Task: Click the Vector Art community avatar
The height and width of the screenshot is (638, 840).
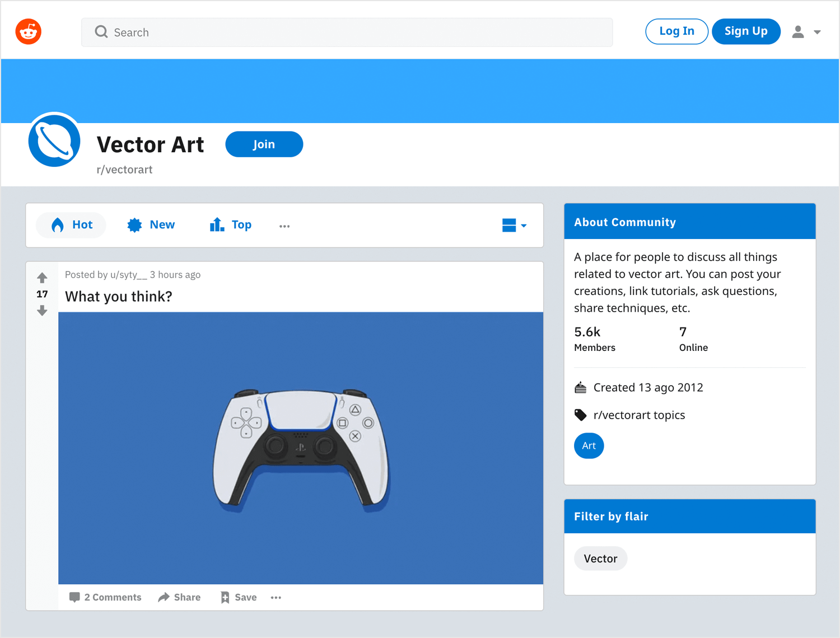Action: (x=54, y=140)
